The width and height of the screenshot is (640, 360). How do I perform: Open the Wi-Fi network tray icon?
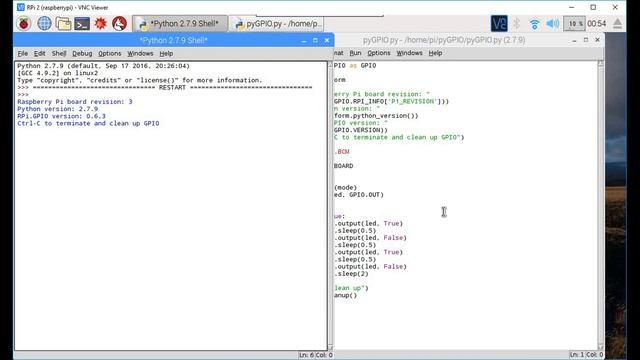click(534, 24)
